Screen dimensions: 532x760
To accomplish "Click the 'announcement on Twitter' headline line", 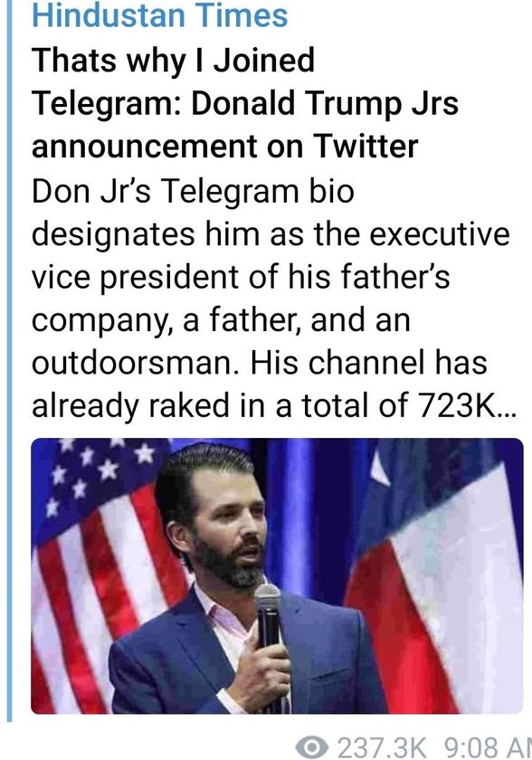I will 224,146.
